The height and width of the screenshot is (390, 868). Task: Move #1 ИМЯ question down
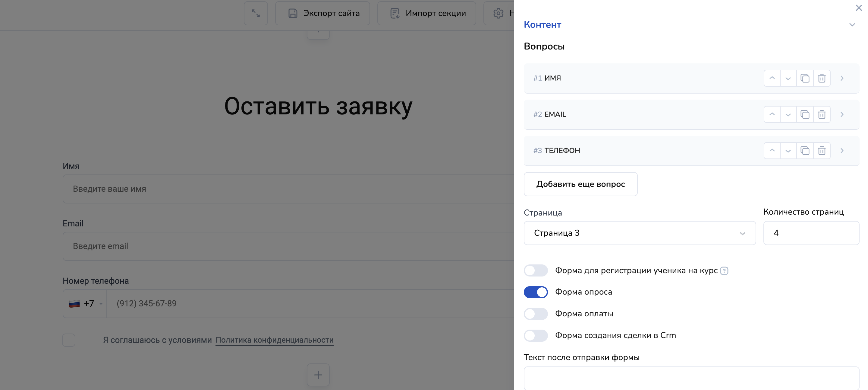[x=788, y=78]
